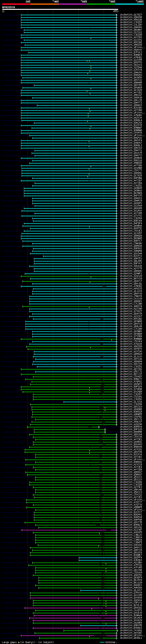The width and height of the screenshot is (146, 644).
Task: Click the red 20% identity legend segment
Action: [16, 4]
